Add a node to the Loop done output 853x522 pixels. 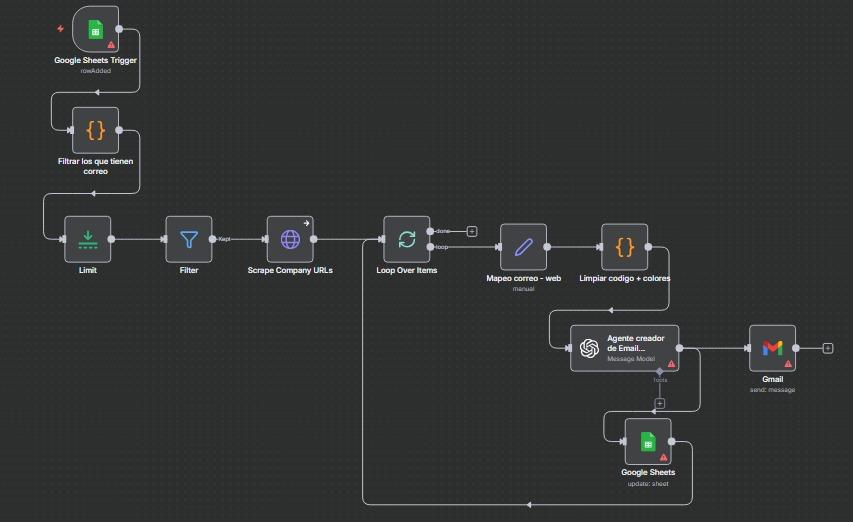472,231
